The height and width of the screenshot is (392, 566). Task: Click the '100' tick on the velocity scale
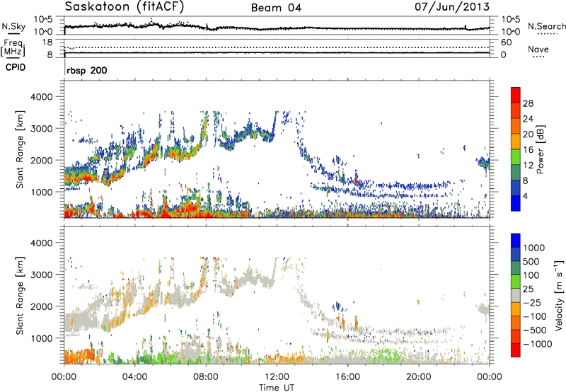click(x=531, y=275)
